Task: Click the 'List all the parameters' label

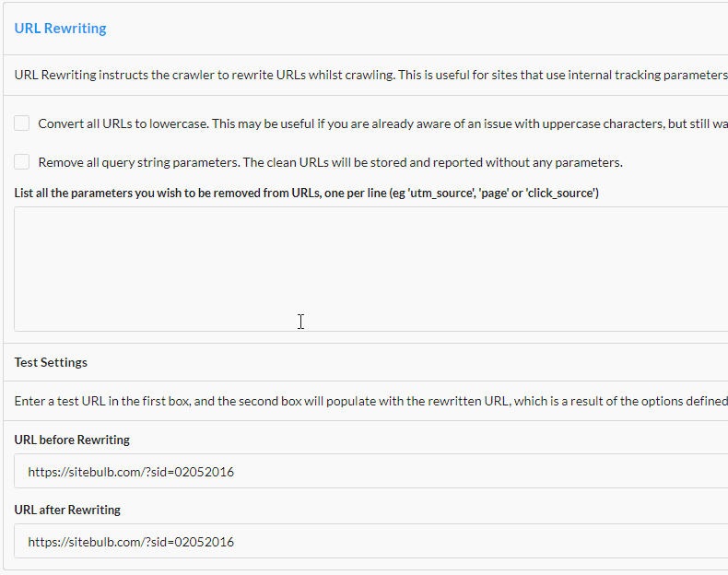Action: (307, 194)
